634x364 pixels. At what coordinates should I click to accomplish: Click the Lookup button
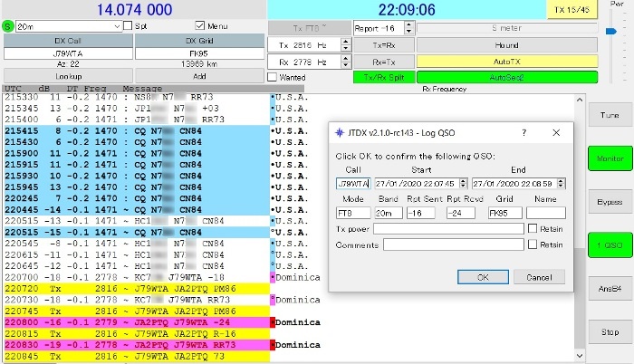(x=68, y=76)
